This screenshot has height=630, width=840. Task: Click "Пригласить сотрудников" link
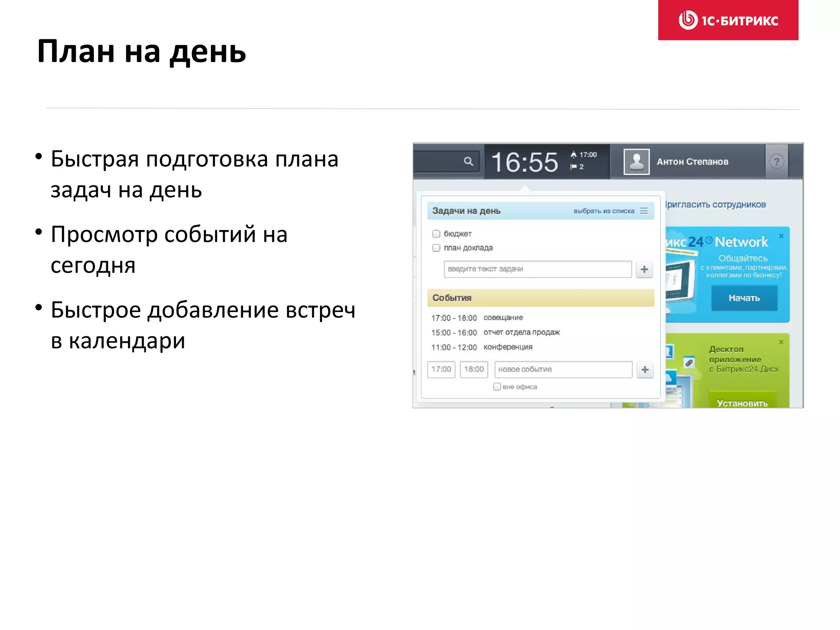tap(715, 204)
